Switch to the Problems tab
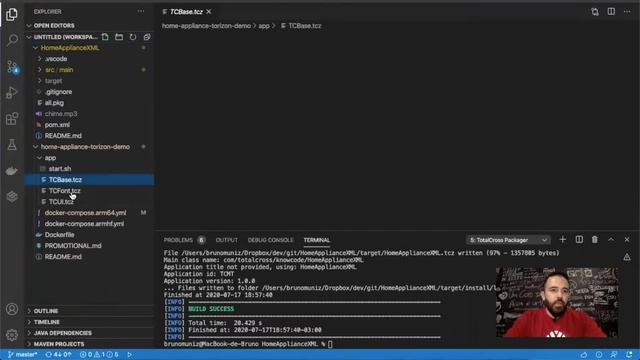Screen dimensions: 640x360 [178, 240]
